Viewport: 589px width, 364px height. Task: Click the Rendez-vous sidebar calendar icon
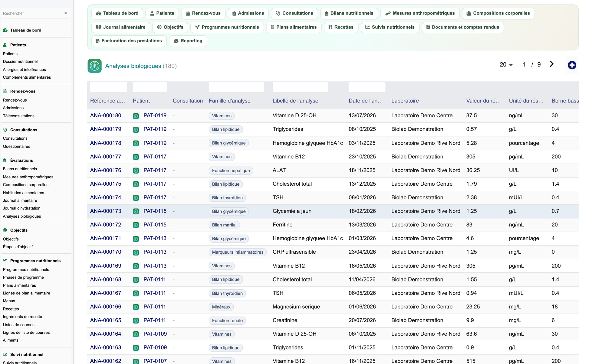click(x=5, y=91)
